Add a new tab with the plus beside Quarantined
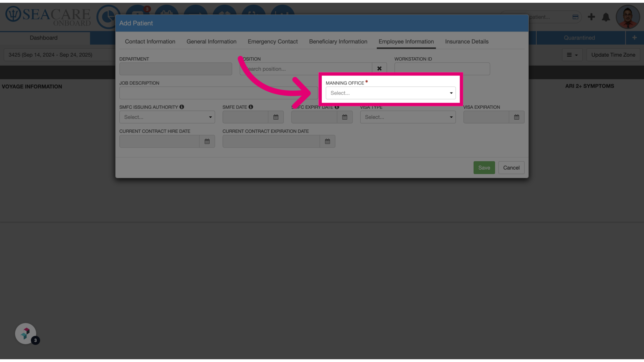The height and width of the screenshot is (362, 644). 634,38
